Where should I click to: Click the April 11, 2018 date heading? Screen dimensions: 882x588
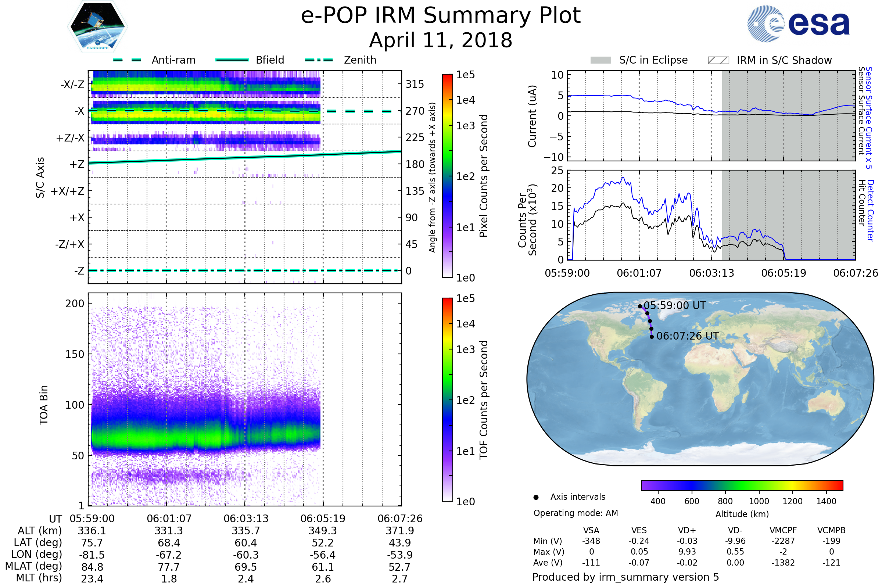pos(441,40)
